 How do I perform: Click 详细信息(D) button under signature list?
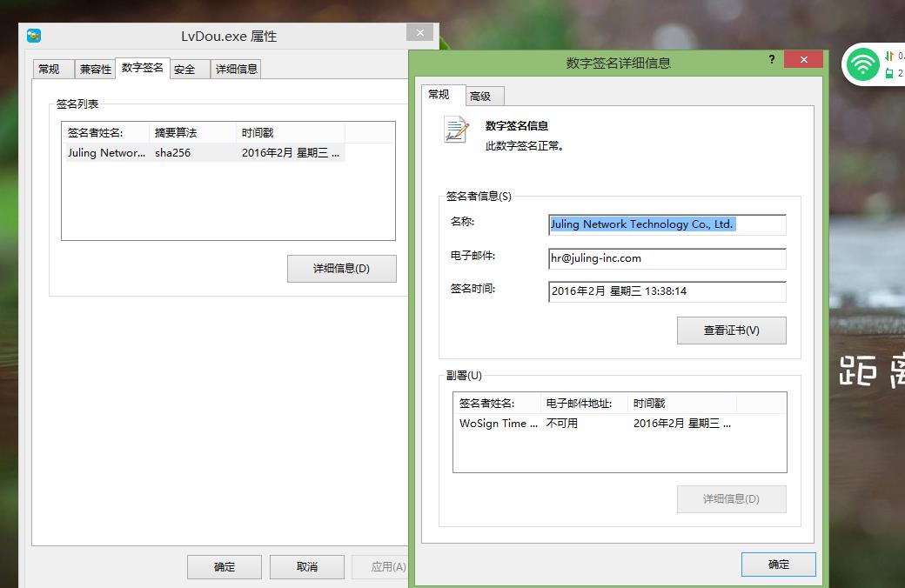pyautogui.click(x=342, y=268)
